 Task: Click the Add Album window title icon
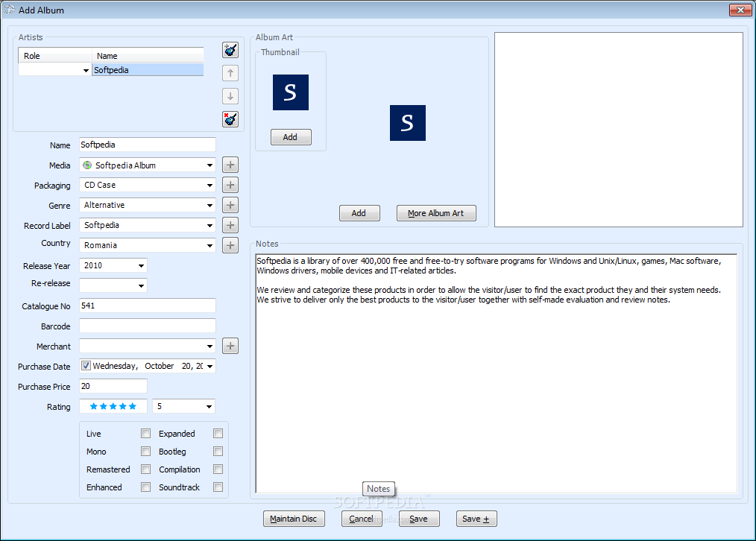10,10
